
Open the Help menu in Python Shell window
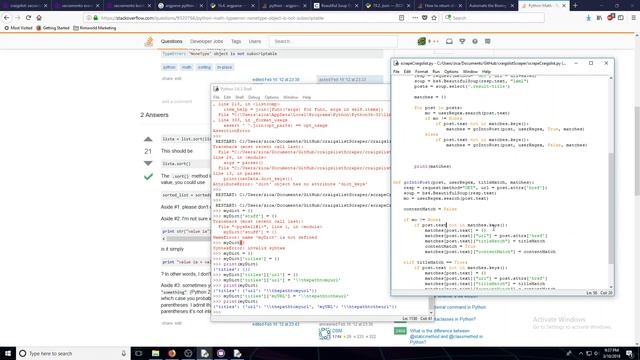(x=307, y=97)
